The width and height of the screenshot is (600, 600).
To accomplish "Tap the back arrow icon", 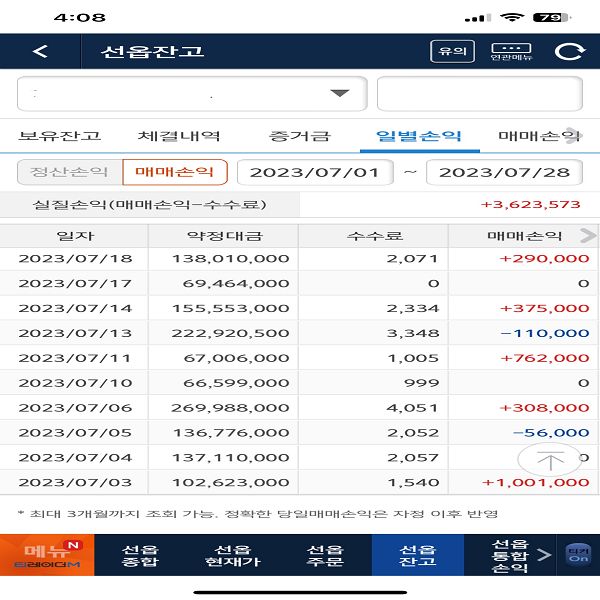I will [x=40, y=52].
